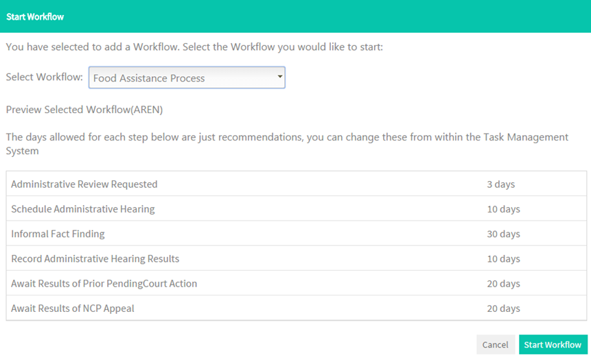Select Record Administrative Hearing Results row

[x=296, y=258]
